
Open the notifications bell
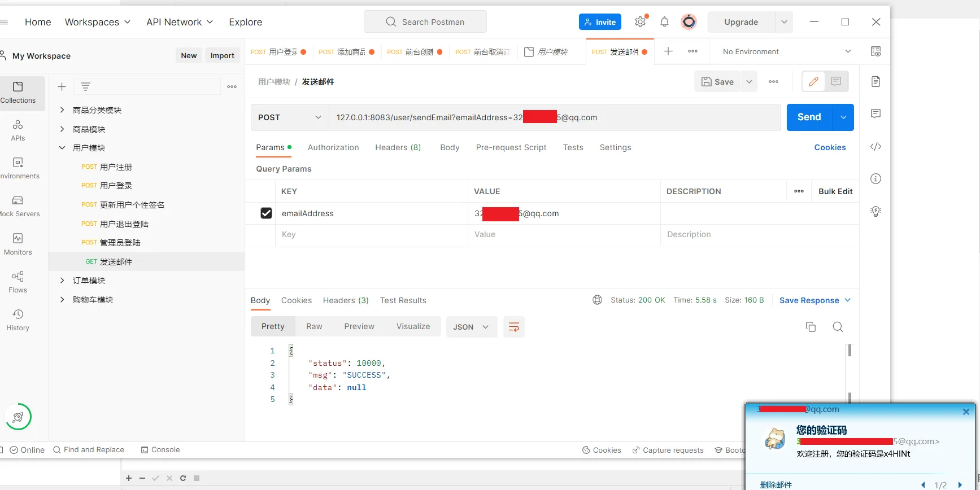point(664,22)
